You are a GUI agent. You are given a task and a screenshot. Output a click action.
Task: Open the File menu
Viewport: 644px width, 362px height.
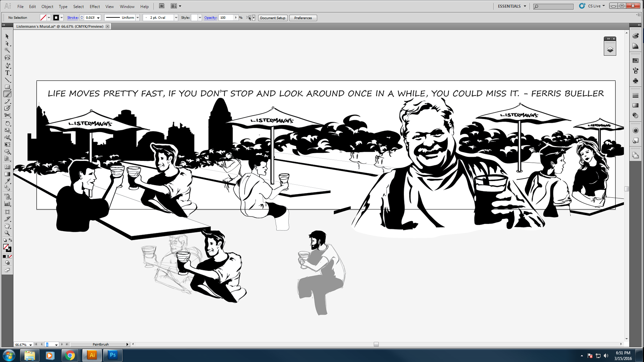pos(20,6)
